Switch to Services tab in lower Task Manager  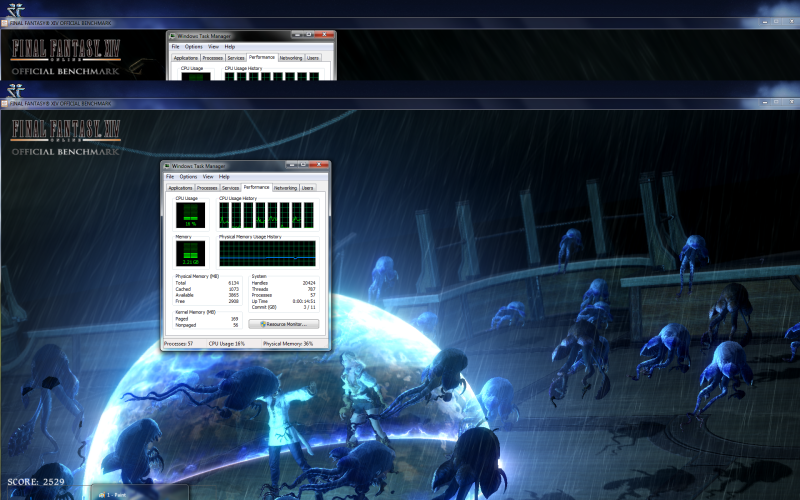click(x=230, y=188)
